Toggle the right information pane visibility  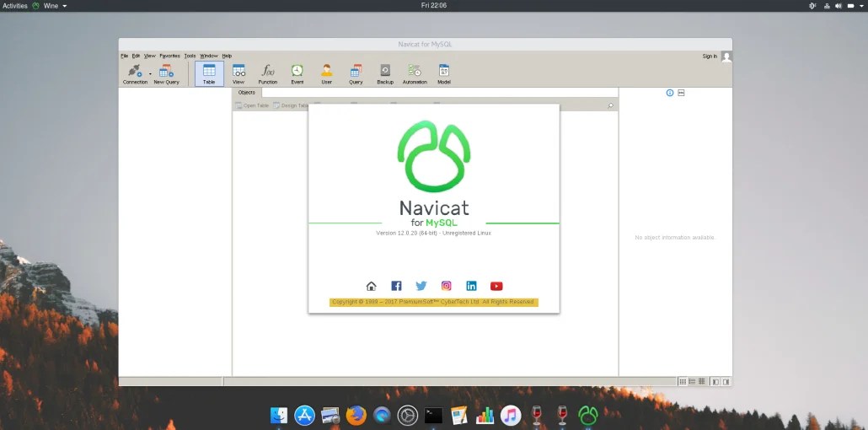tap(726, 382)
